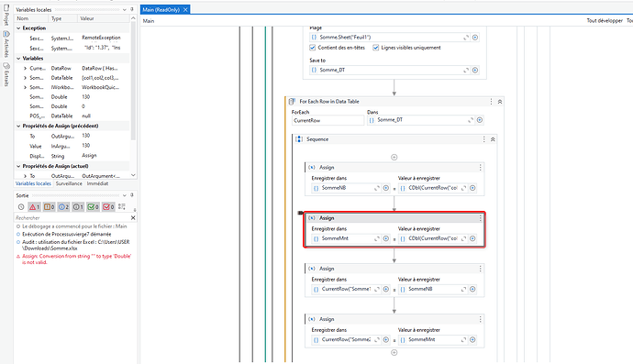Toggle red check filter in Sortie
The width and height of the screenshot is (633, 364).
coord(107,207)
